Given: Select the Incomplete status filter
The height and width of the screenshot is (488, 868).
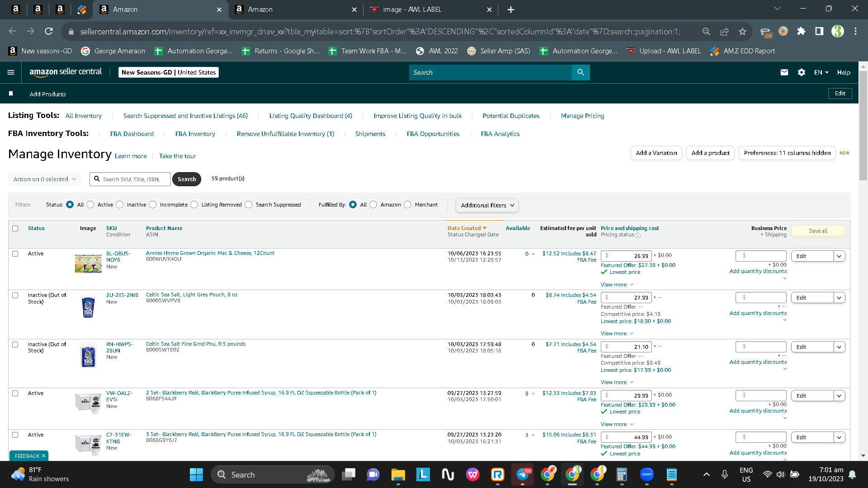Looking at the screenshot, I should coord(153,205).
